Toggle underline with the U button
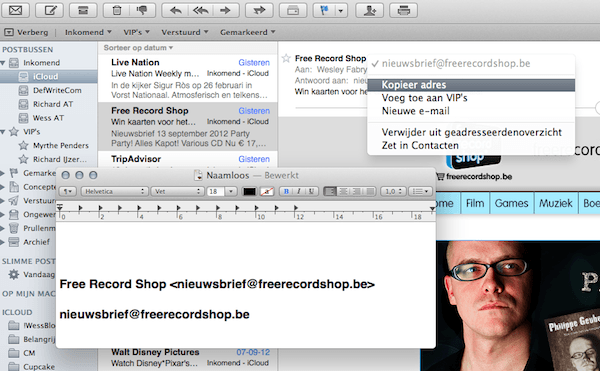The image size is (600, 371). click(x=311, y=191)
